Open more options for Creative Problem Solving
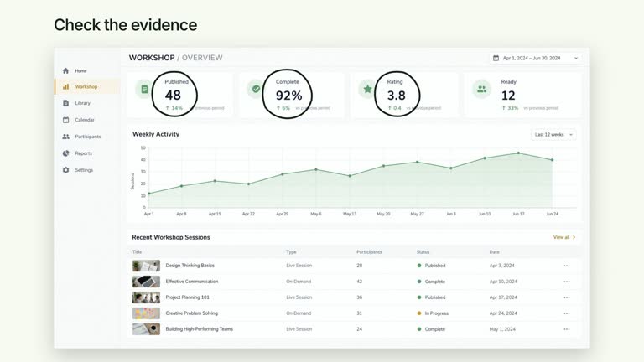This screenshot has height=362, width=644. click(x=567, y=313)
